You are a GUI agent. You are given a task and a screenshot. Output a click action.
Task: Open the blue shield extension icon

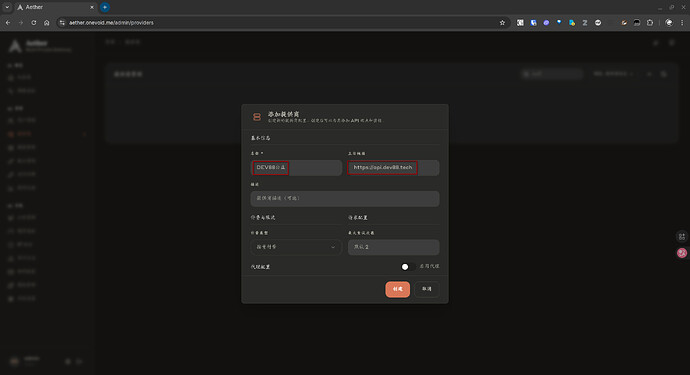533,22
